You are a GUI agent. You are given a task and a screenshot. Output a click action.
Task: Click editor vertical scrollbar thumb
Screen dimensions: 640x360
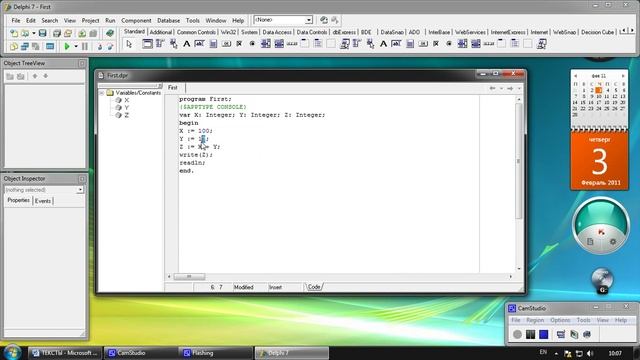(x=519, y=161)
